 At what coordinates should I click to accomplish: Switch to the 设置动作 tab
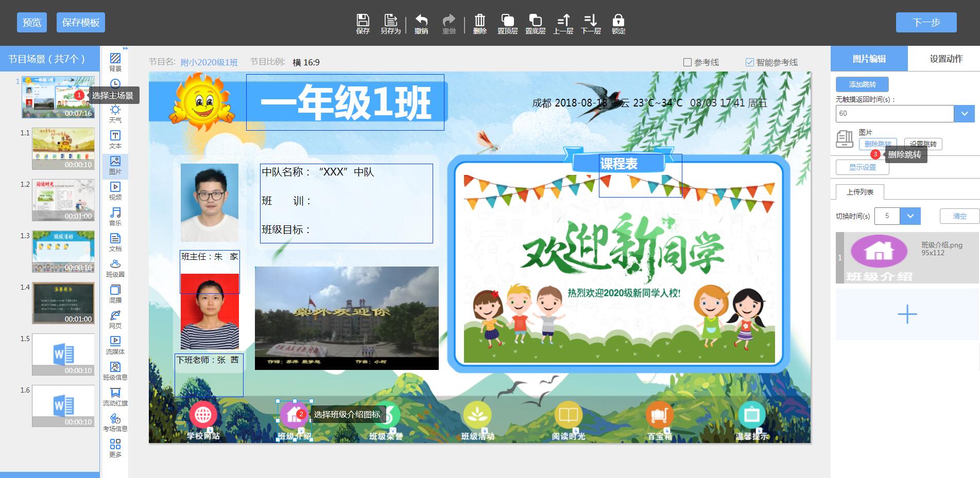pos(945,59)
